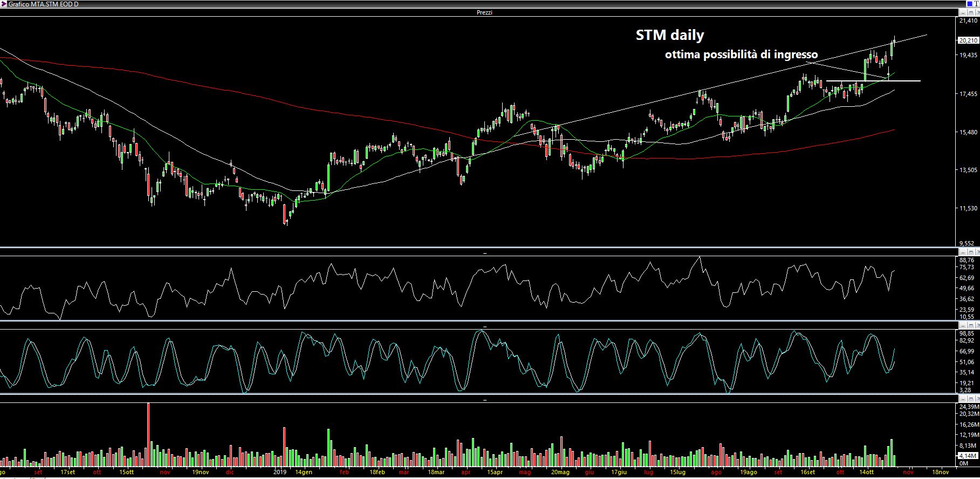980x479 pixels.
Task: Click the highlighted 4,14M volume label
Action: pos(967,456)
